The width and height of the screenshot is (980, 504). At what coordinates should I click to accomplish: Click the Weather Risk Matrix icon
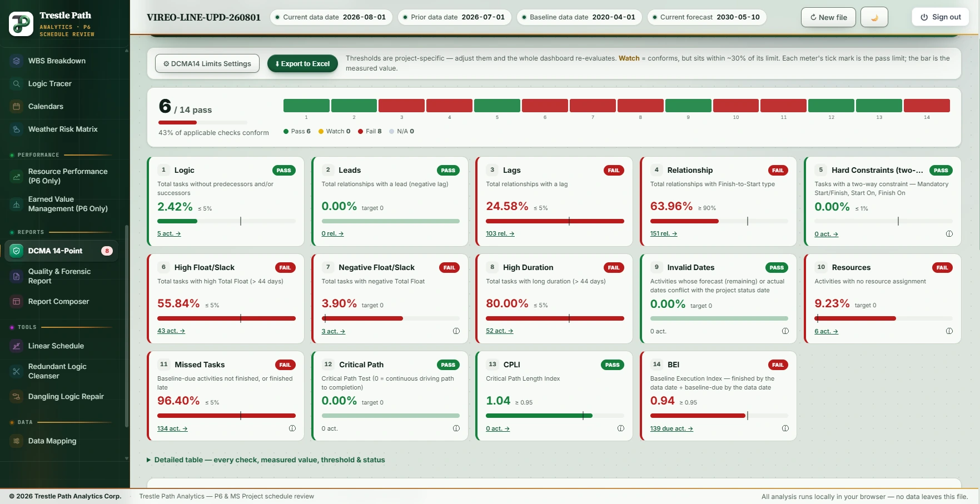point(17,129)
